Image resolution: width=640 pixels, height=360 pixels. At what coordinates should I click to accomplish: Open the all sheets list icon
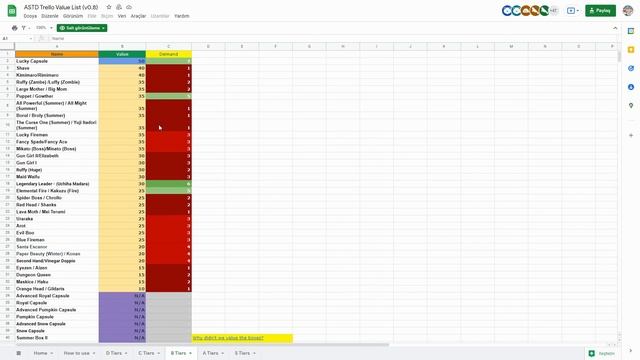point(18,353)
